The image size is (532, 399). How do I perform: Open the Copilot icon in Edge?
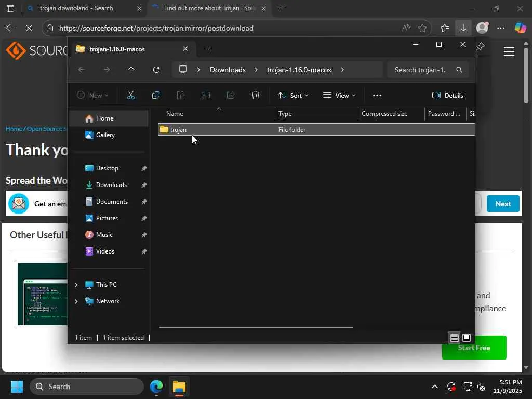520,28
